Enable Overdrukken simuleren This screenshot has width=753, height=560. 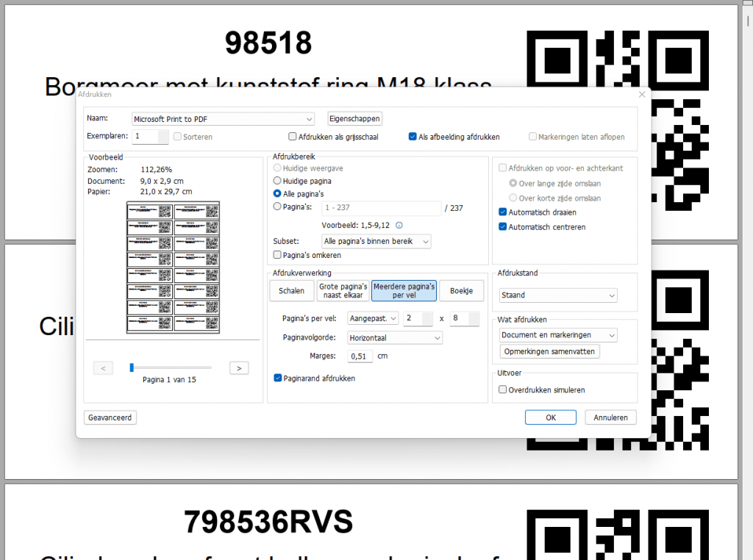click(503, 390)
